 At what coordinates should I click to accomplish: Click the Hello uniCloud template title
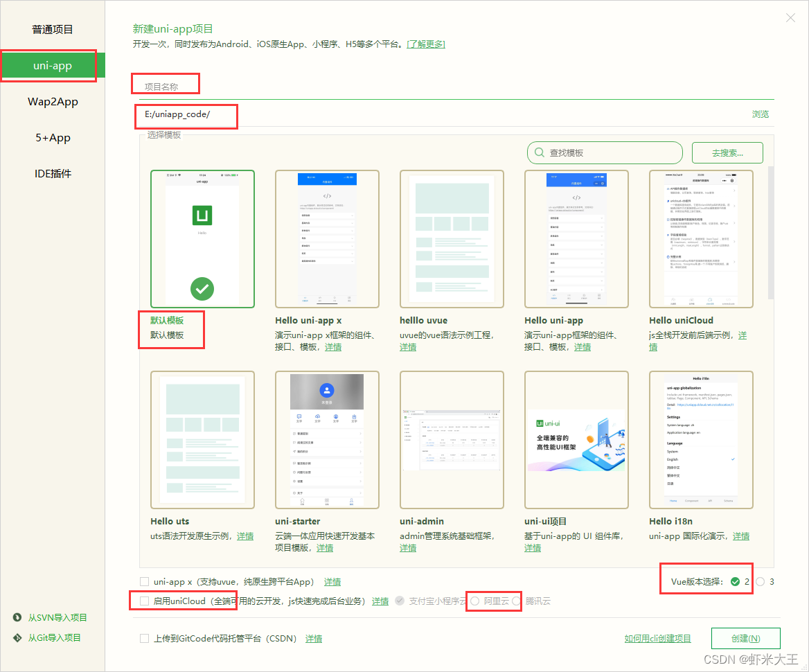681,321
